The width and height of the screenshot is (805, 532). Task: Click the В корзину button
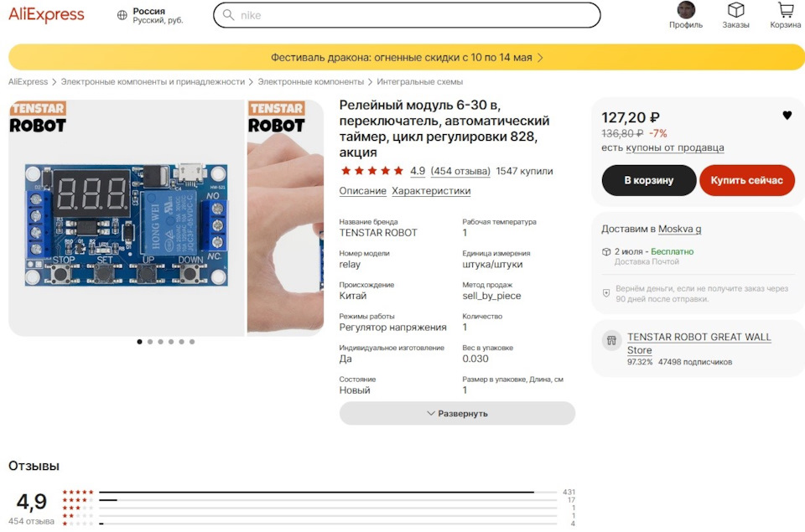coord(649,180)
